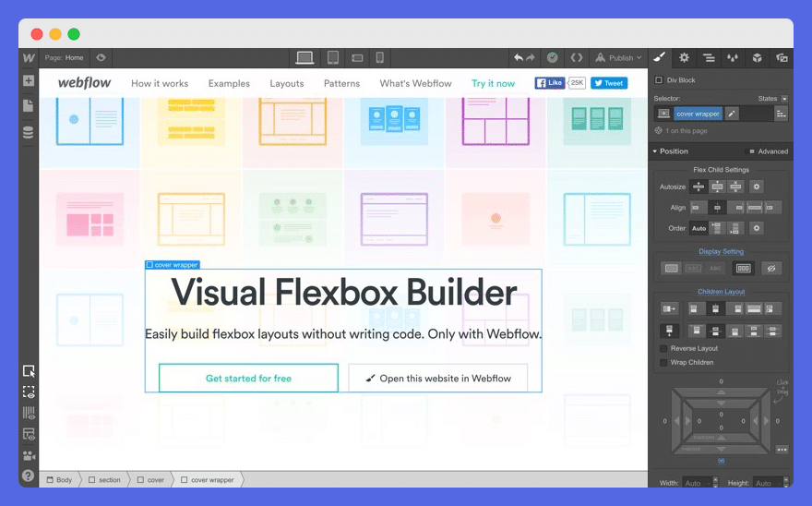Open the export code icon
The height and width of the screenshot is (506, 812).
pyautogui.click(x=577, y=57)
